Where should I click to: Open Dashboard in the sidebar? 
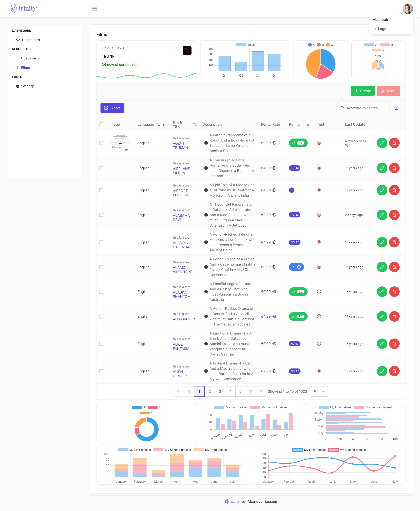tap(28, 40)
